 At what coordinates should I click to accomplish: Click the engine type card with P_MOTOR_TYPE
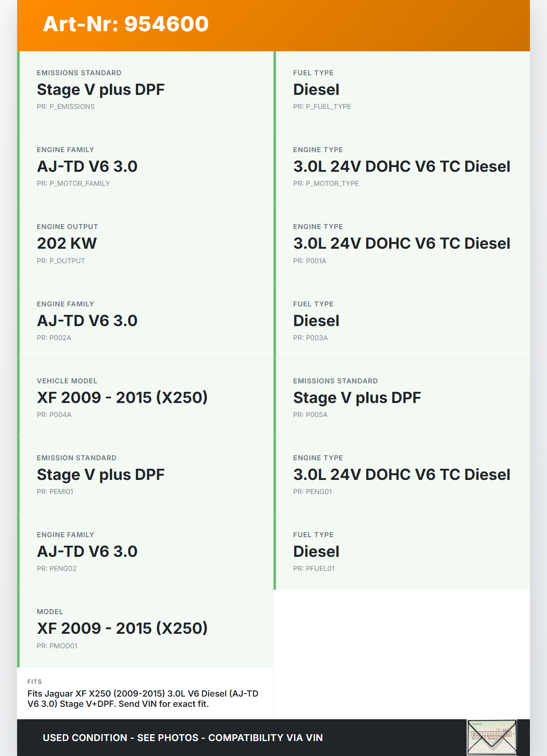coord(402,167)
